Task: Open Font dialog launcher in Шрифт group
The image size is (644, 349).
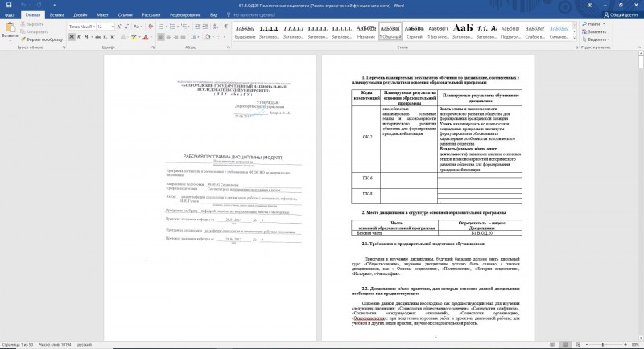Action: coord(153,47)
